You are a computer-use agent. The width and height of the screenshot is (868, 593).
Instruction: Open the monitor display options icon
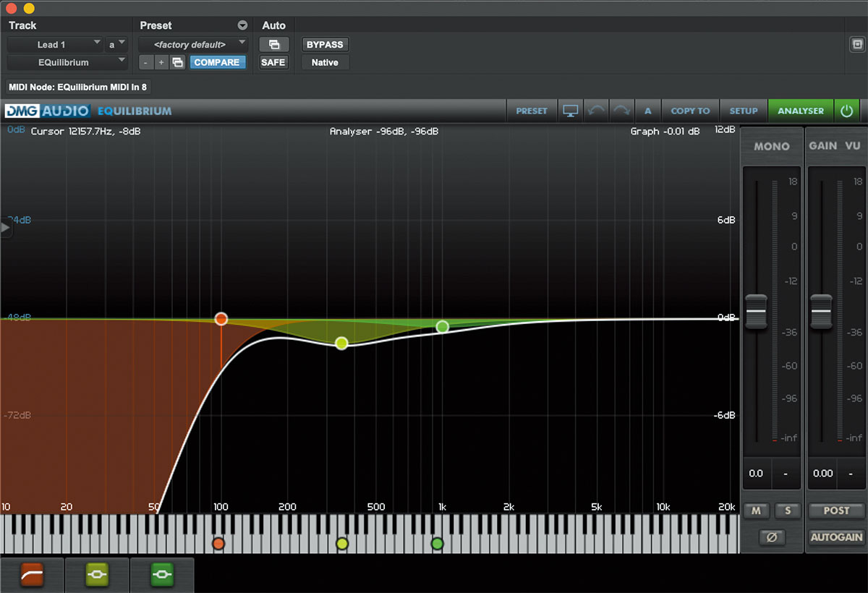coord(571,111)
